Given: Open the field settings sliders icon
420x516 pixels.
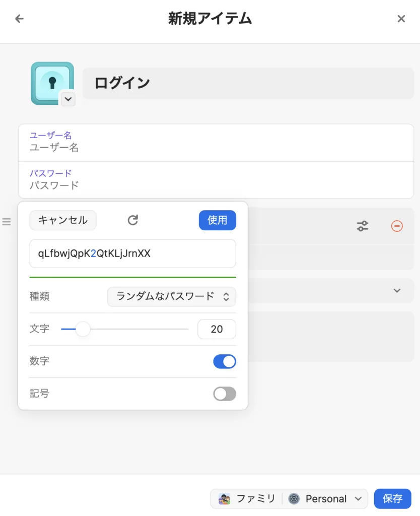Looking at the screenshot, I should (362, 226).
